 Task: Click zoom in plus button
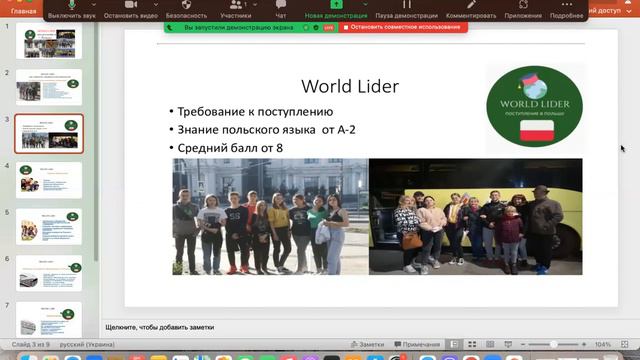point(584,344)
